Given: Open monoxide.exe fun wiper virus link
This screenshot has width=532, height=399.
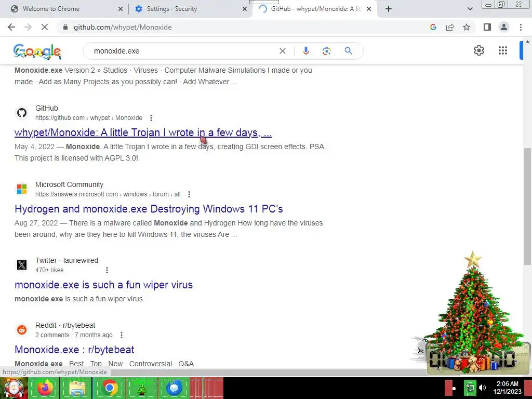Looking at the screenshot, I should point(103,285).
